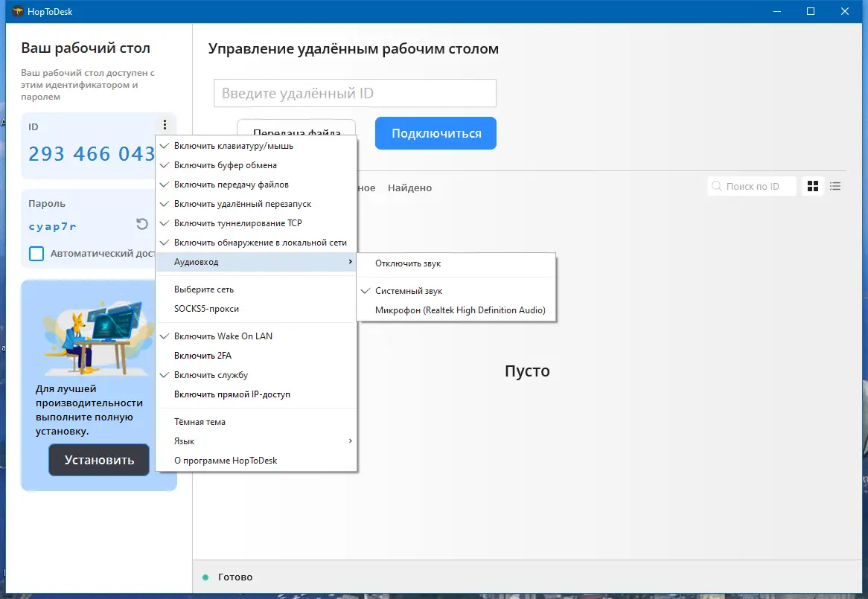Click the File transfer (Передача файла) button
868x599 pixels.
297,128
